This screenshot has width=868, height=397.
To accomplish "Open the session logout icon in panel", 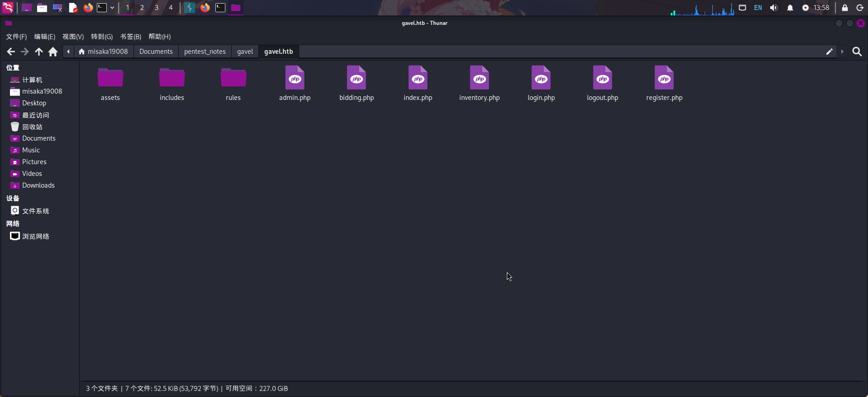I will click(x=860, y=8).
